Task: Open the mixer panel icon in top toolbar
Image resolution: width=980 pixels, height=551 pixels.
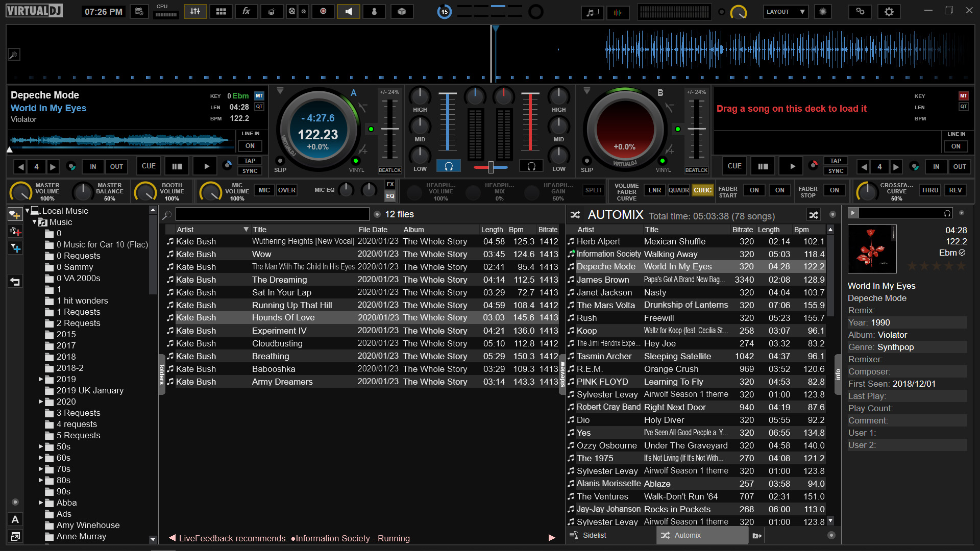Action: (x=195, y=11)
